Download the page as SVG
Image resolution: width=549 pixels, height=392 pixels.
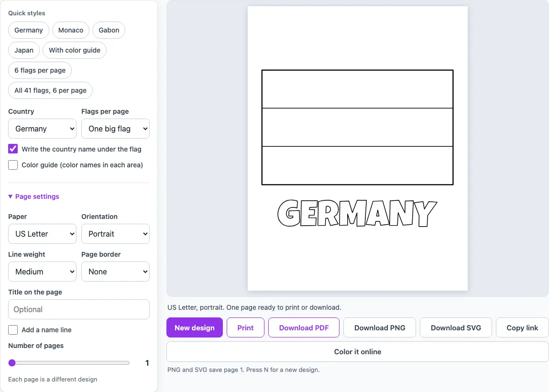(456, 327)
